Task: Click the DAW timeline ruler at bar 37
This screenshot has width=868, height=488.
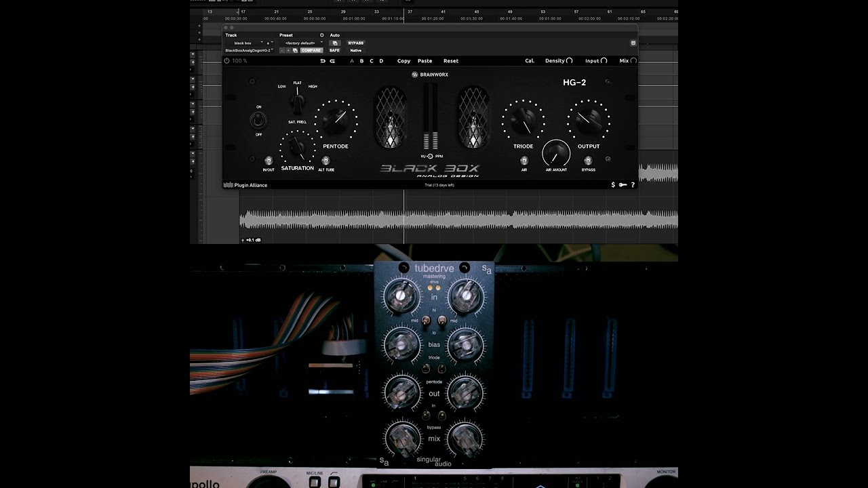Action: (x=410, y=12)
